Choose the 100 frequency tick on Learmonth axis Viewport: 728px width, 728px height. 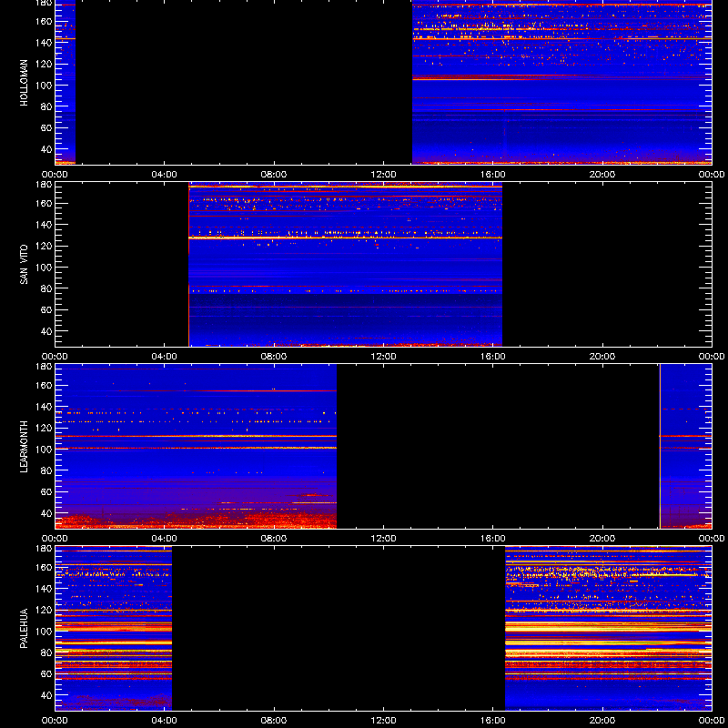coord(45,450)
